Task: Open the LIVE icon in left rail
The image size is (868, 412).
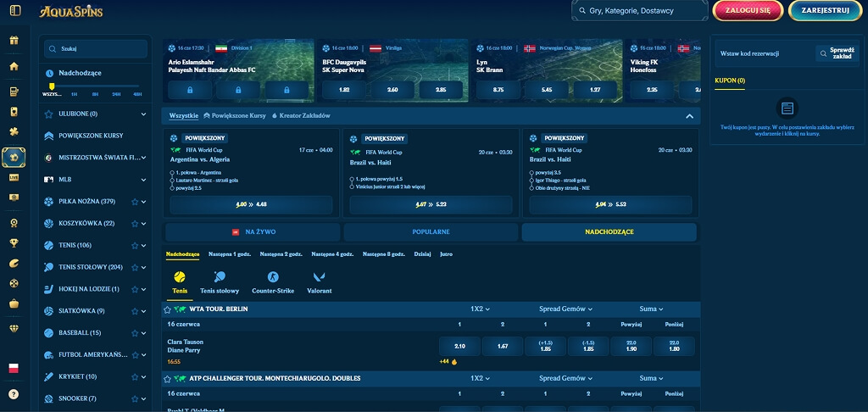Action: pos(14,178)
